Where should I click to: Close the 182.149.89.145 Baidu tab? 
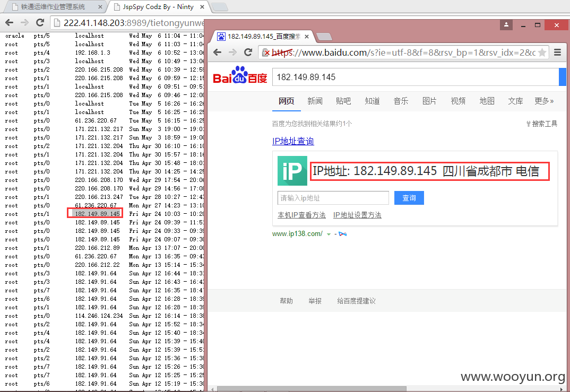tap(307, 36)
